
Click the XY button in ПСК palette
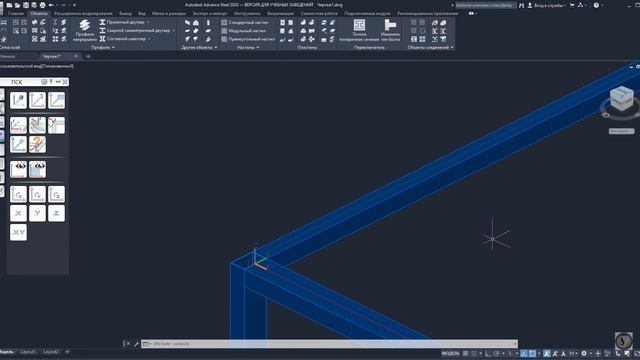coord(18,232)
